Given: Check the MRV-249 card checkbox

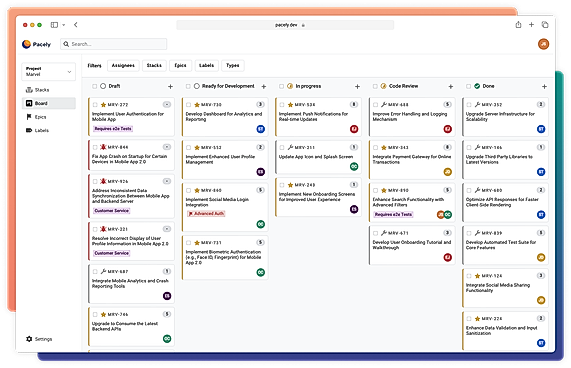Looking at the screenshot, I should tap(282, 185).
